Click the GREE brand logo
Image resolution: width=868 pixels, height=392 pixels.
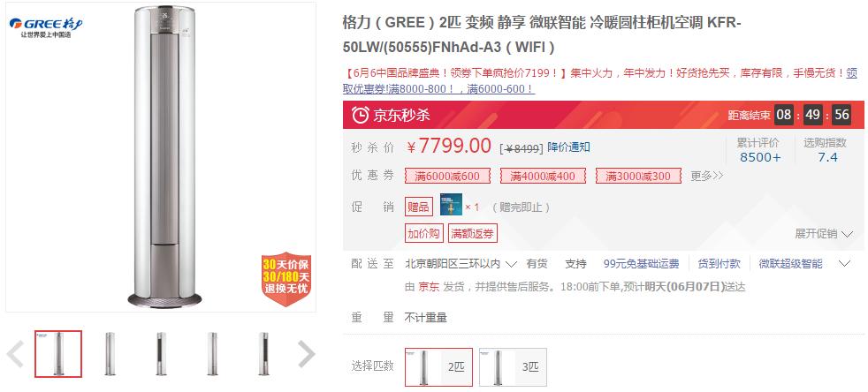tap(46, 27)
